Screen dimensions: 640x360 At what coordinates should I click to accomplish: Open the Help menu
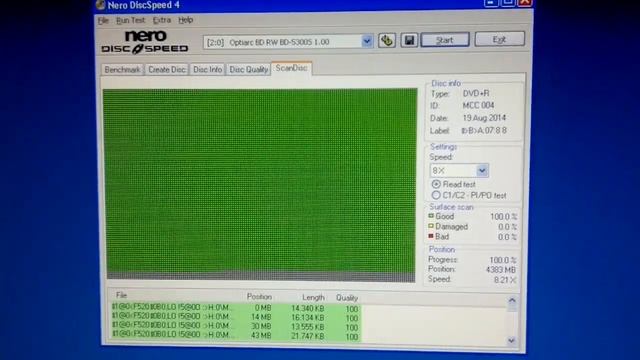(x=185, y=20)
